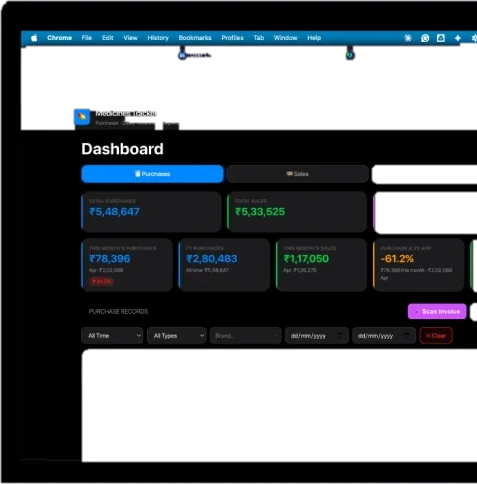Screen dimensions: 477x484
Task: Click the Dashboard heading
Action: tap(122, 149)
